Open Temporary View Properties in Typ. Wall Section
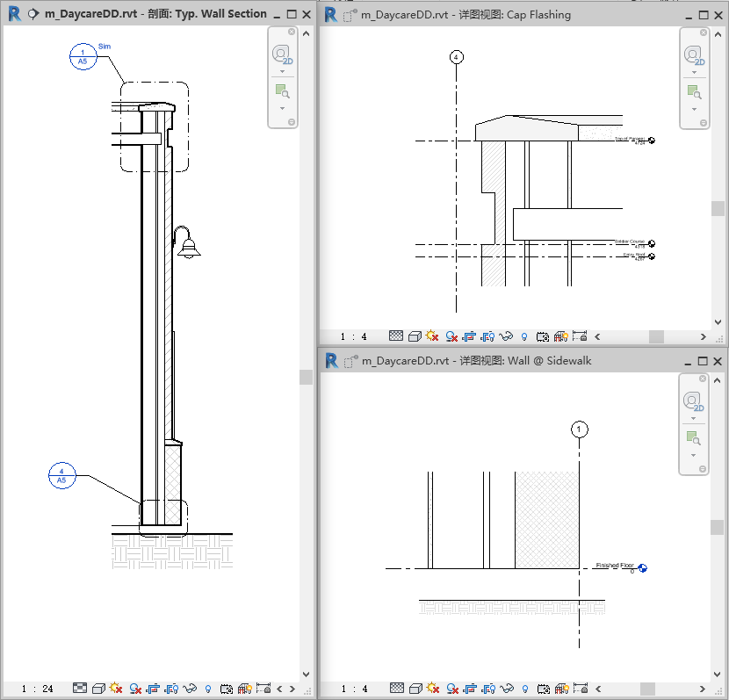The height and width of the screenshot is (700, 729). coord(227,689)
